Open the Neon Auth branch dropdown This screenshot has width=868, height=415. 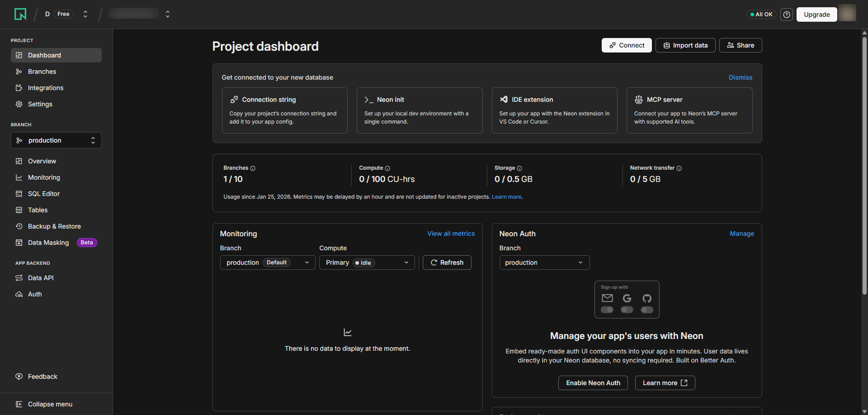(544, 262)
